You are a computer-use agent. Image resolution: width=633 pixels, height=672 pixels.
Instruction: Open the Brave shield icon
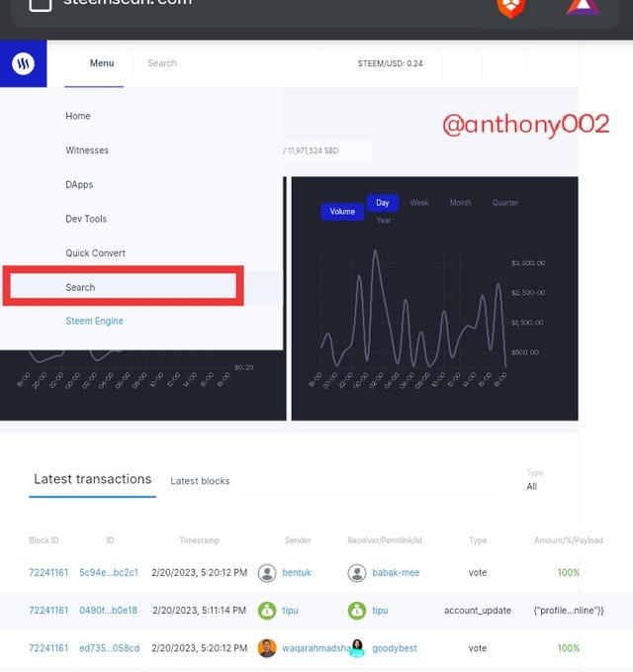(510, 8)
